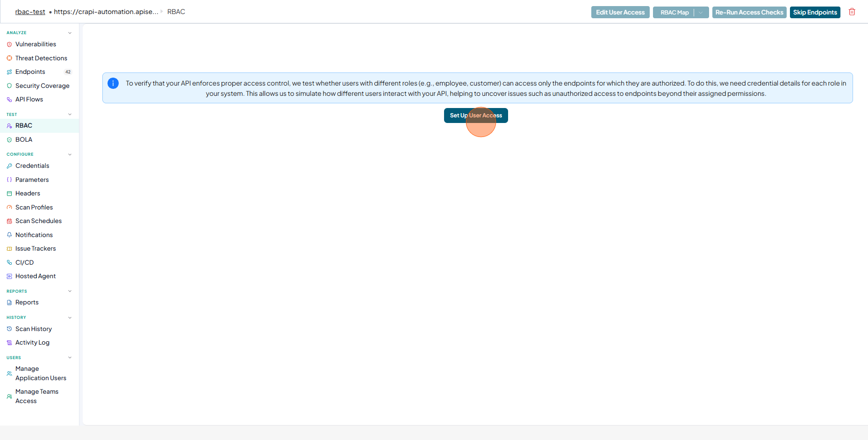Click the Parameters braces icon
This screenshot has height=440, width=868.
(x=9, y=180)
